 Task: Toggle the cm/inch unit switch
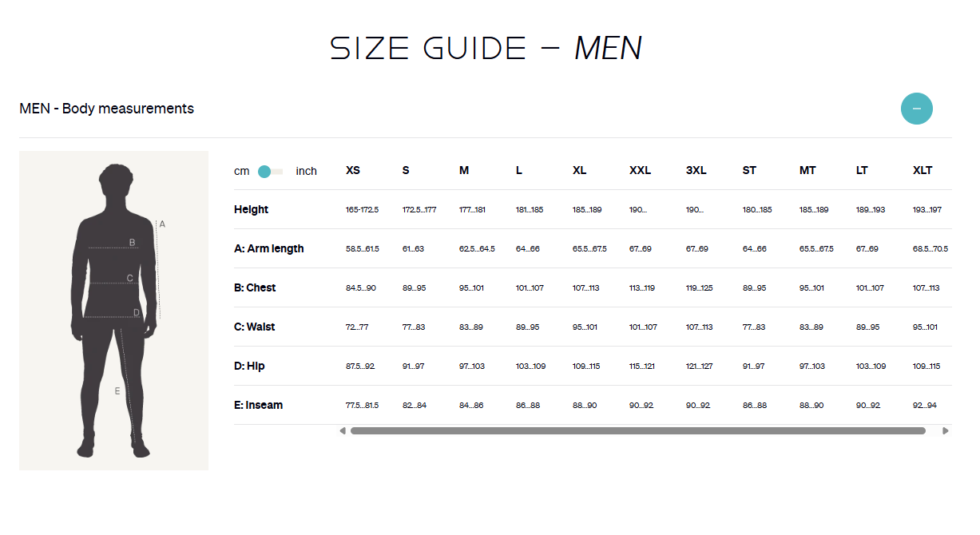pyautogui.click(x=270, y=172)
